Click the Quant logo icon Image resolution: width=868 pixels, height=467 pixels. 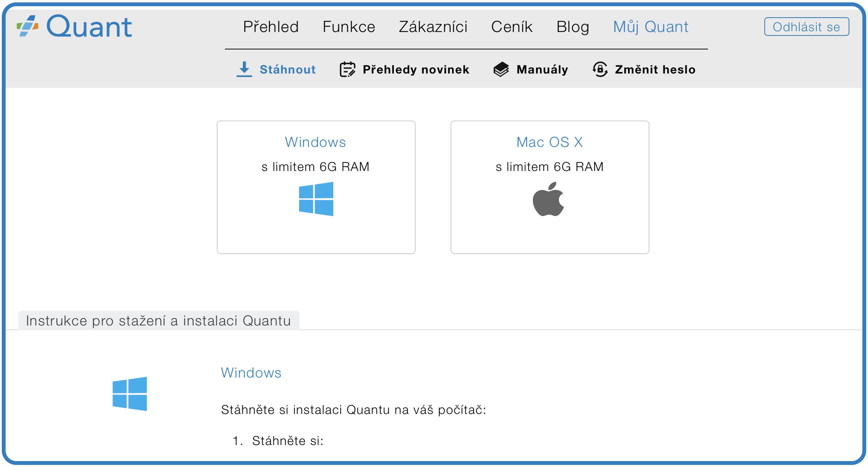(x=27, y=26)
